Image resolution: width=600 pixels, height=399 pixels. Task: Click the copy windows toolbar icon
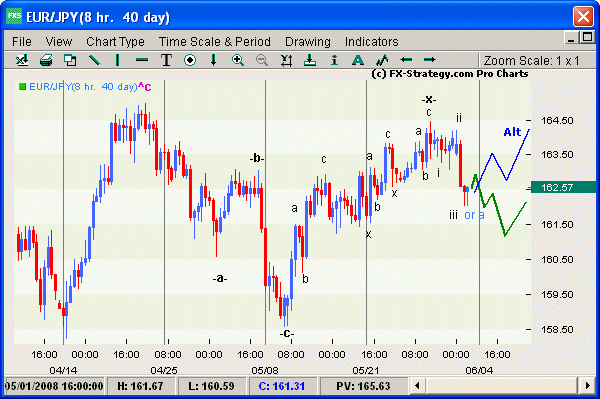pos(70,60)
